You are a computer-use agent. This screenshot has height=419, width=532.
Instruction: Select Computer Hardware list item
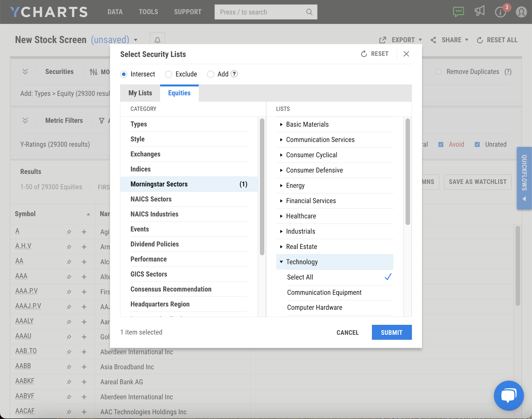point(339,307)
